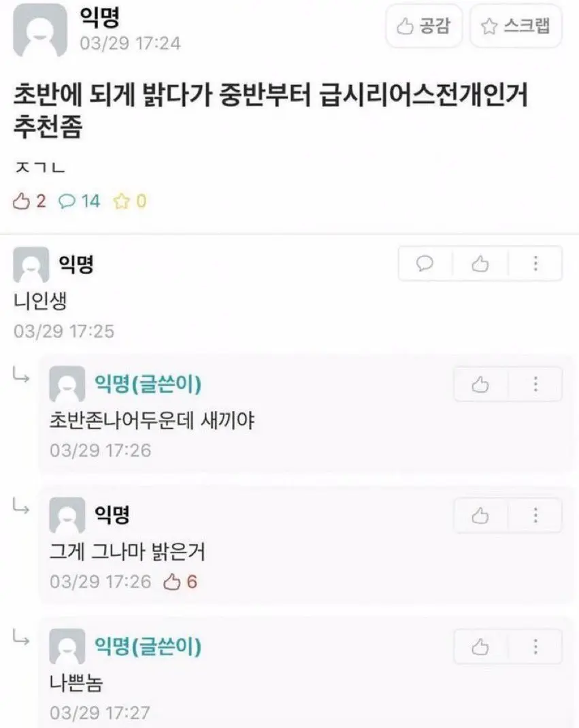
Task: Click the post author's profile avatar
Action: pyautogui.click(x=40, y=31)
